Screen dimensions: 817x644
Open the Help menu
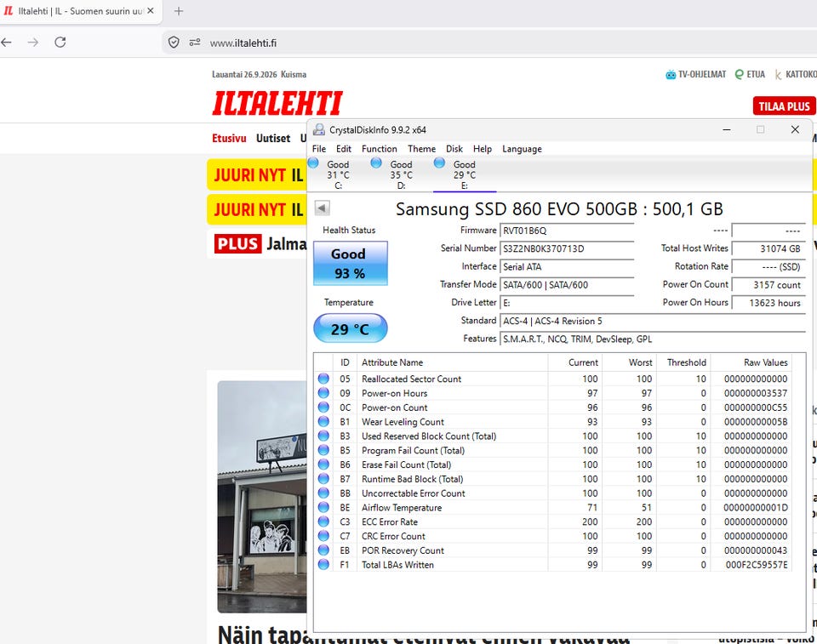[483, 149]
